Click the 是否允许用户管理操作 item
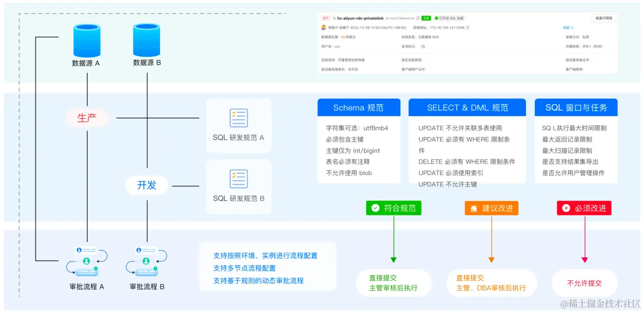This screenshot has width=644, height=312. [573, 173]
